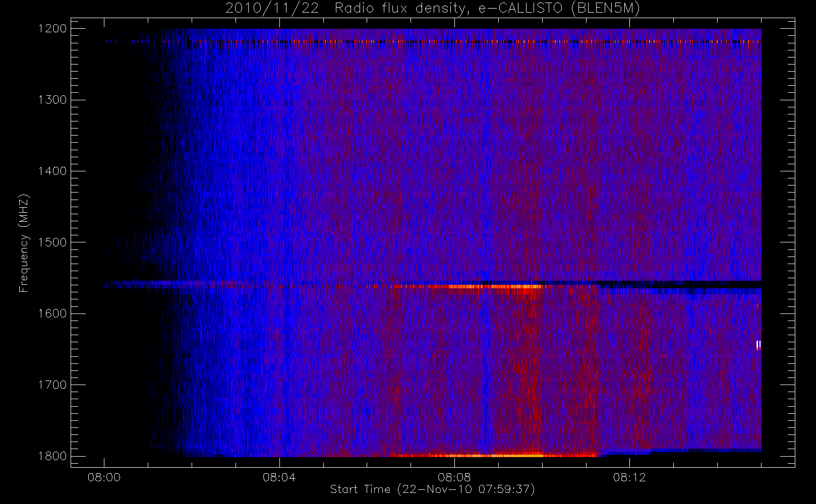Click the 08:04 time axis label
Image resolution: width=816 pixels, height=504 pixels.
coord(279,477)
